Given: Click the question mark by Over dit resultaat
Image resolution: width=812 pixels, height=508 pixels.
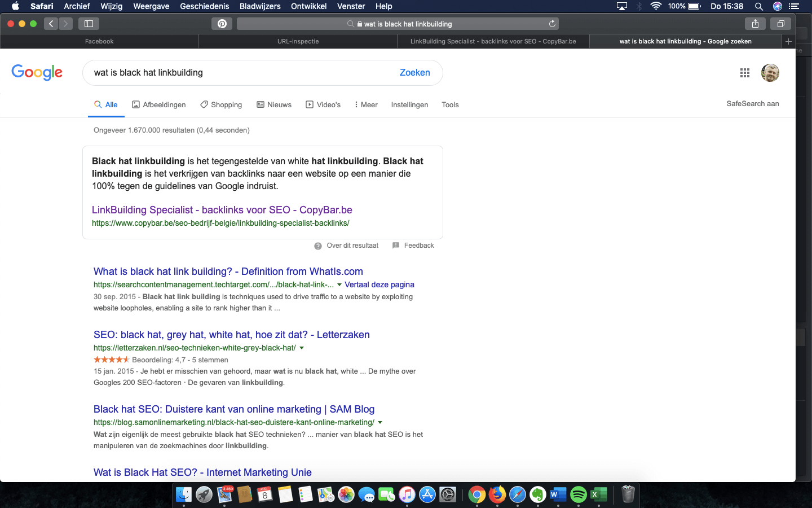Looking at the screenshot, I should [318, 246].
